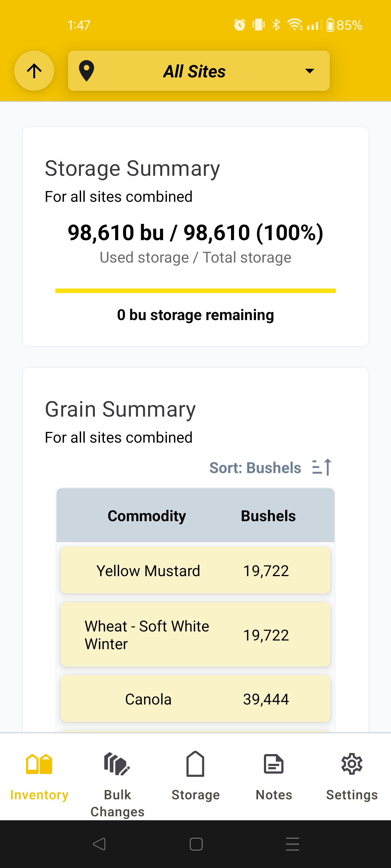The image size is (391, 868).
Task: Tap the location pin icon
Action: (x=87, y=71)
